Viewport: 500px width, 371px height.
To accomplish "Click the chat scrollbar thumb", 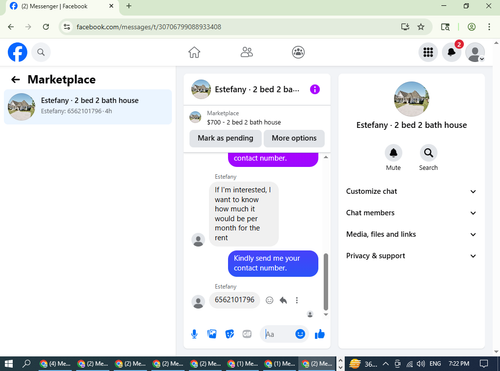I will tap(326, 282).
